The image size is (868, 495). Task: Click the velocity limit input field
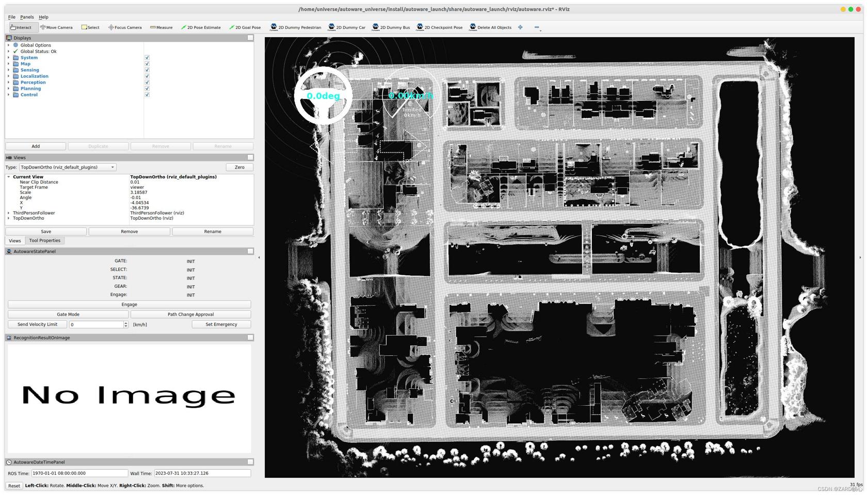point(96,324)
